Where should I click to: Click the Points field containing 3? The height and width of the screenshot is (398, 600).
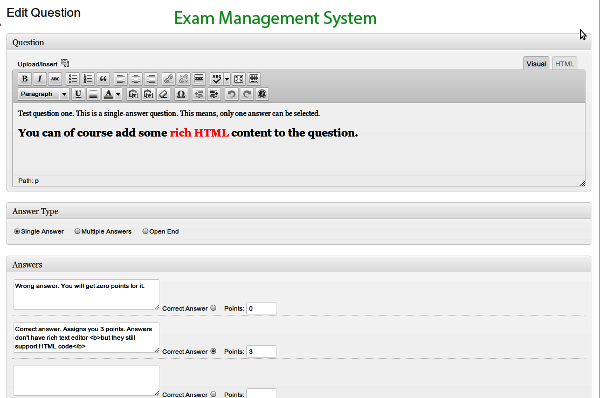261,351
